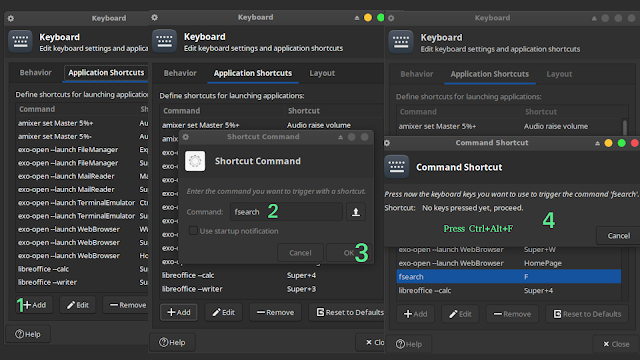Click the keyboard icon in middle Keyboard window header
The image size is (640, 360).
coord(164,41)
